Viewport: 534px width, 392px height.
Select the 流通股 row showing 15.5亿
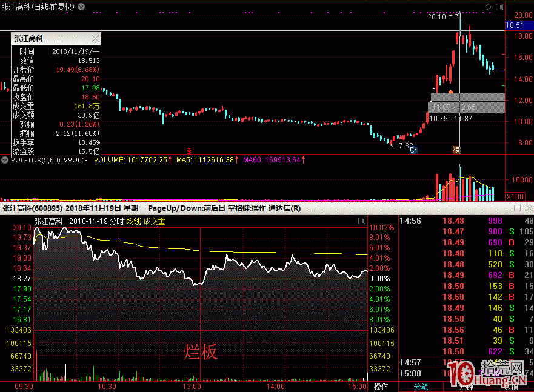coord(56,151)
